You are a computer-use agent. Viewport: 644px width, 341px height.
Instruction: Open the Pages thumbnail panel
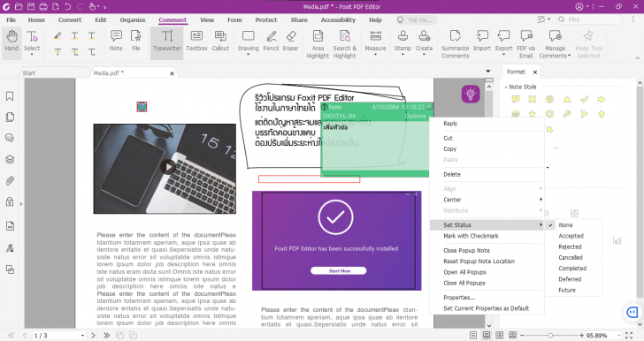(10, 117)
